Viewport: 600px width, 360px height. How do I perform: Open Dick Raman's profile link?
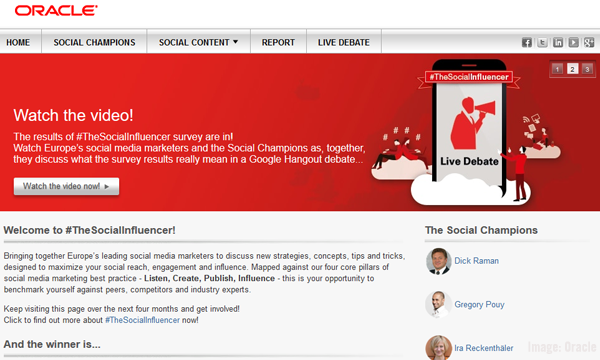click(x=476, y=261)
